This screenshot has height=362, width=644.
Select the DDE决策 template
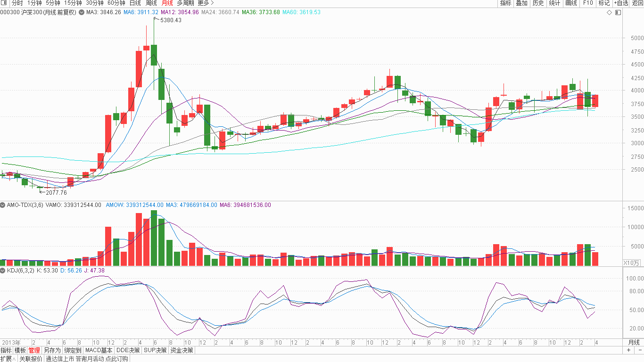[x=128, y=350]
